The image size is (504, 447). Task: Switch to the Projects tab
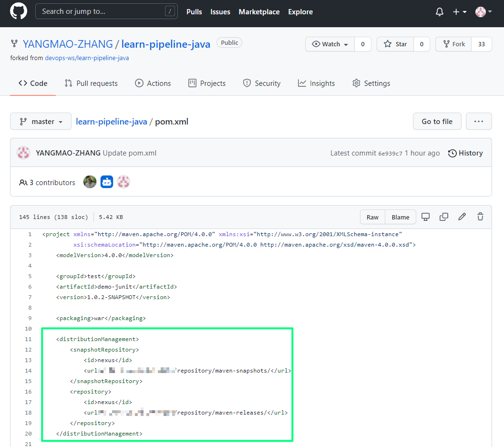point(207,83)
